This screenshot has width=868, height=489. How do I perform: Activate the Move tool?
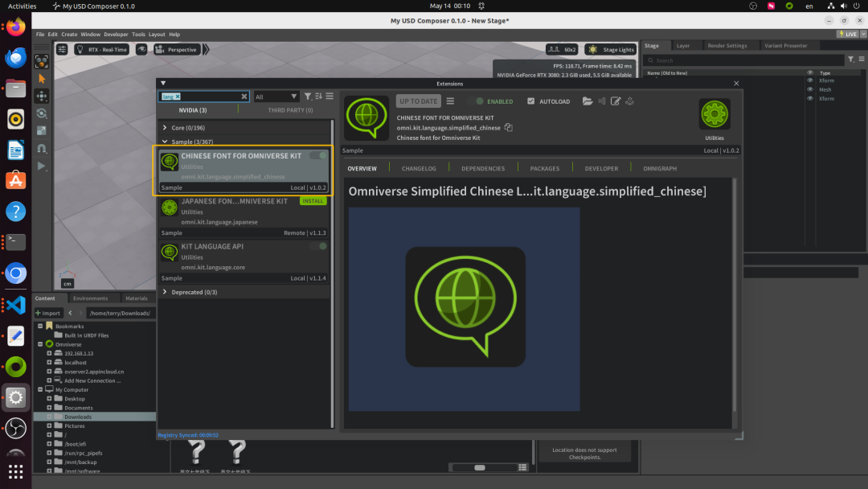tap(42, 96)
